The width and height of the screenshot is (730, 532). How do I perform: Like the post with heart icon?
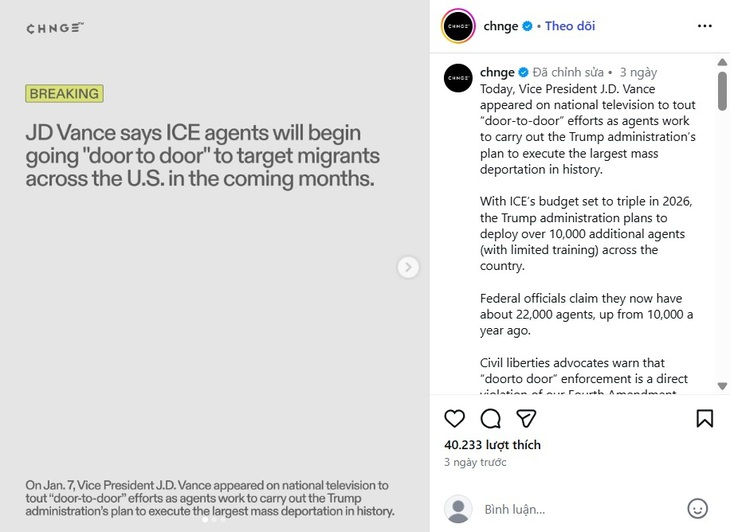(x=454, y=418)
